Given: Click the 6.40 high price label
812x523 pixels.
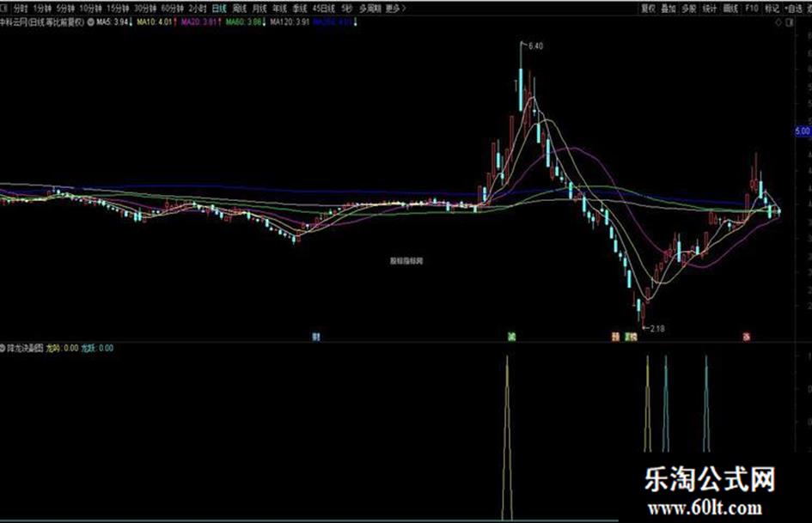Looking at the screenshot, I should click(x=535, y=46).
